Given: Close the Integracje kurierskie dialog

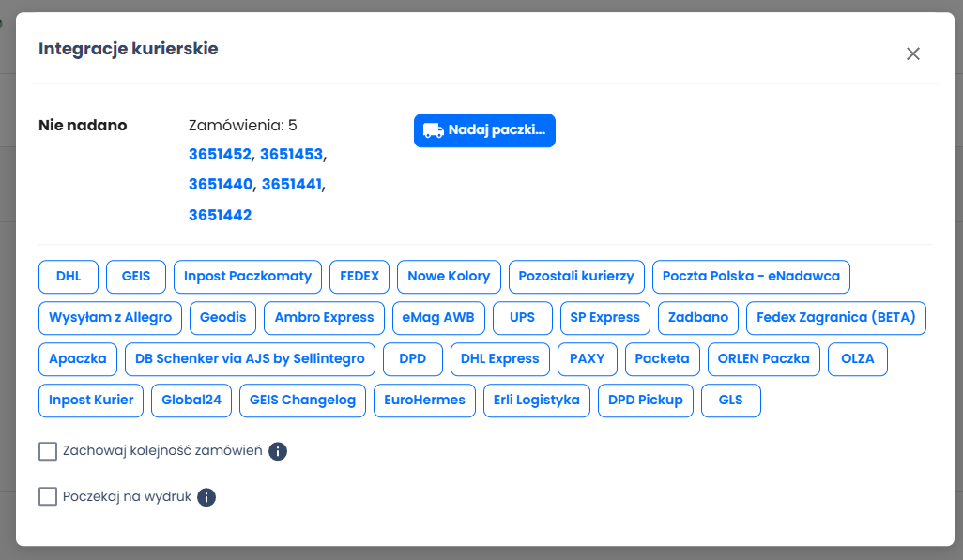Looking at the screenshot, I should [912, 54].
